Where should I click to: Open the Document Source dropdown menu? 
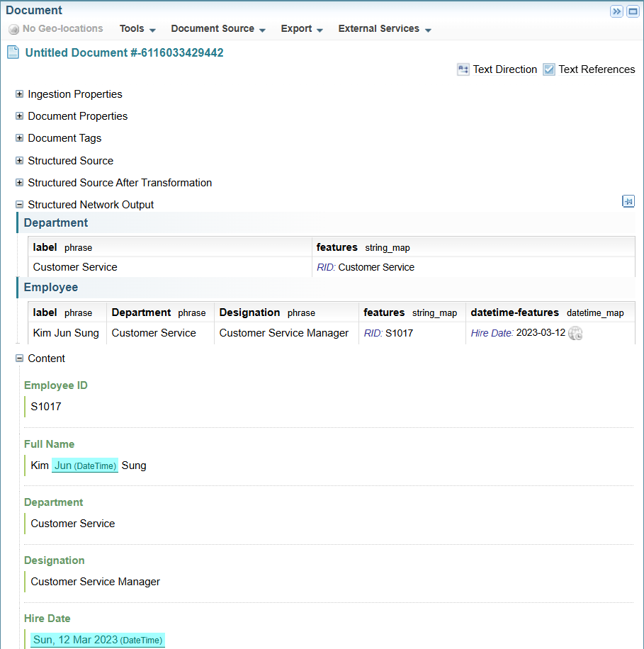pyautogui.click(x=218, y=29)
